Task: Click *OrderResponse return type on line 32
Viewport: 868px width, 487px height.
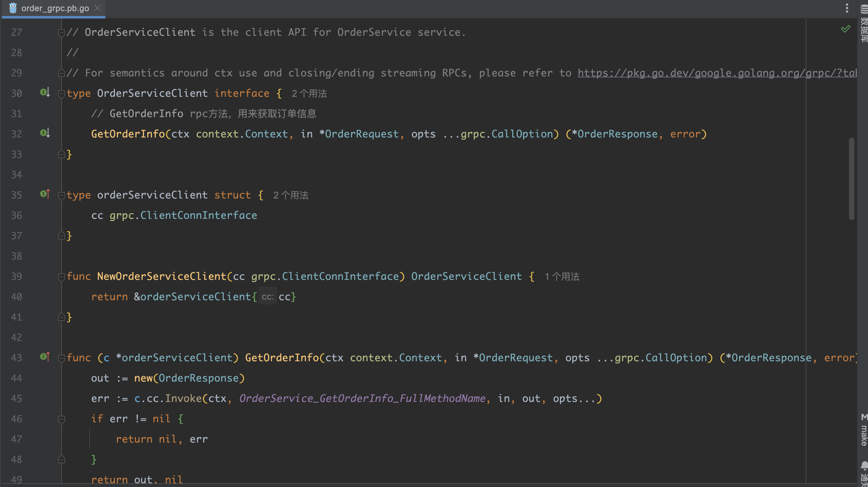Action: pos(614,134)
